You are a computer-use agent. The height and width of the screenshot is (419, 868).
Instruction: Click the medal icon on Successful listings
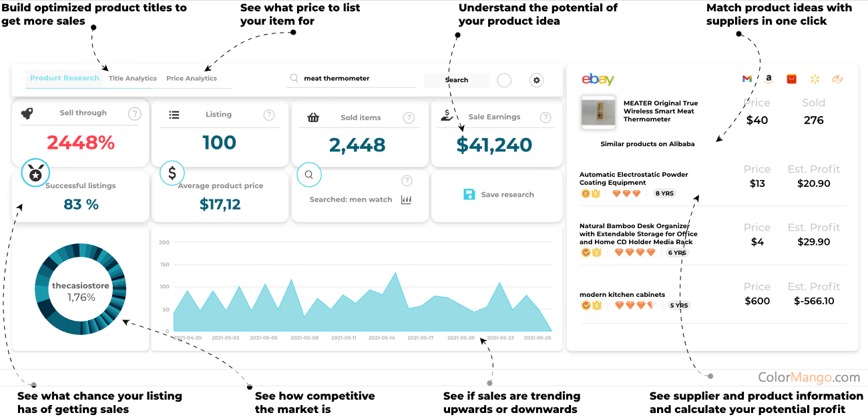pyautogui.click(x=35, y=173)
